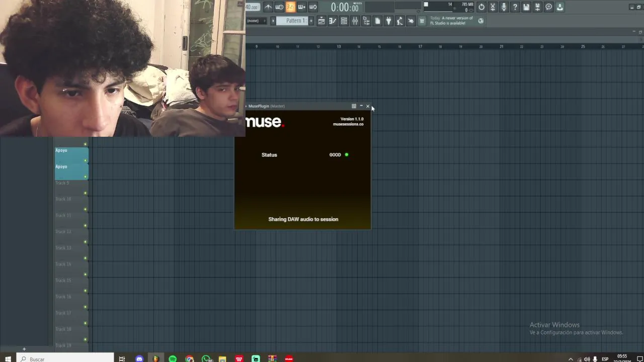The width and height of the screenshot is (644, 362).
Task: Open Spotify from the taskbar
Action: click(173, 358)
